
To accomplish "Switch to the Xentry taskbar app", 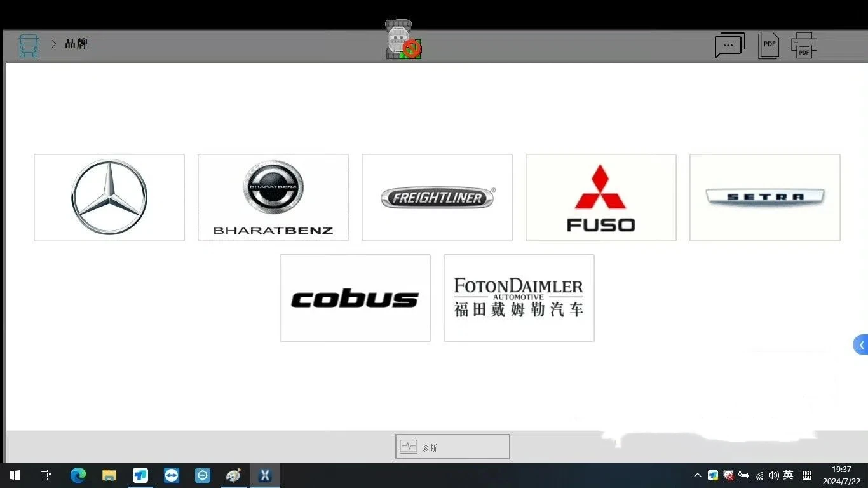I will click(265, 475).
